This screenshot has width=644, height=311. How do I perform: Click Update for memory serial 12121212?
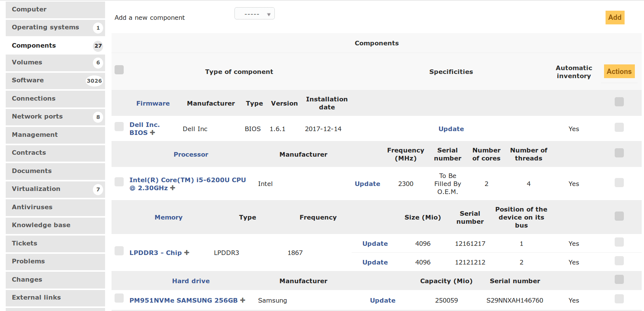[375, 262]
